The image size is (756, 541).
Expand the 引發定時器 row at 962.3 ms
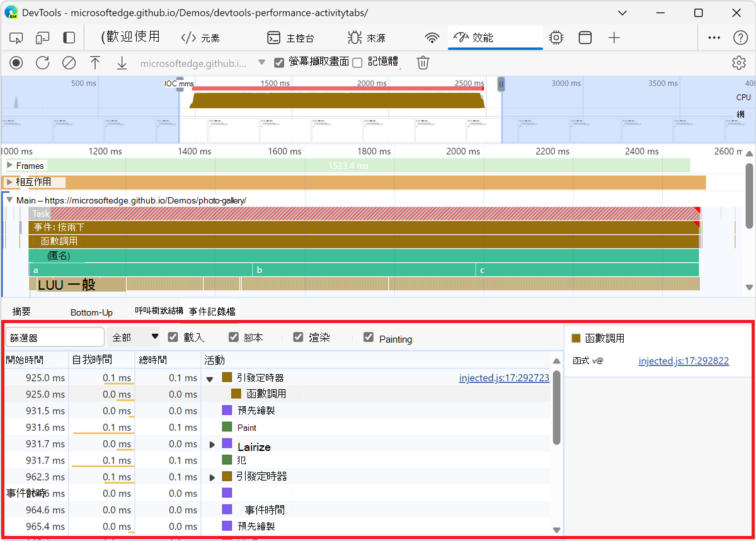(212, 477)
